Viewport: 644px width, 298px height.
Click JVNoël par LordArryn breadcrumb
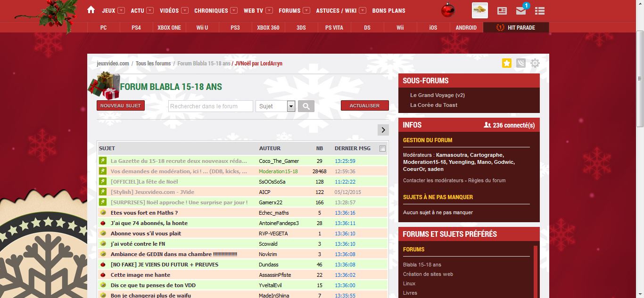pyautogui.click(x=258, y=63)
